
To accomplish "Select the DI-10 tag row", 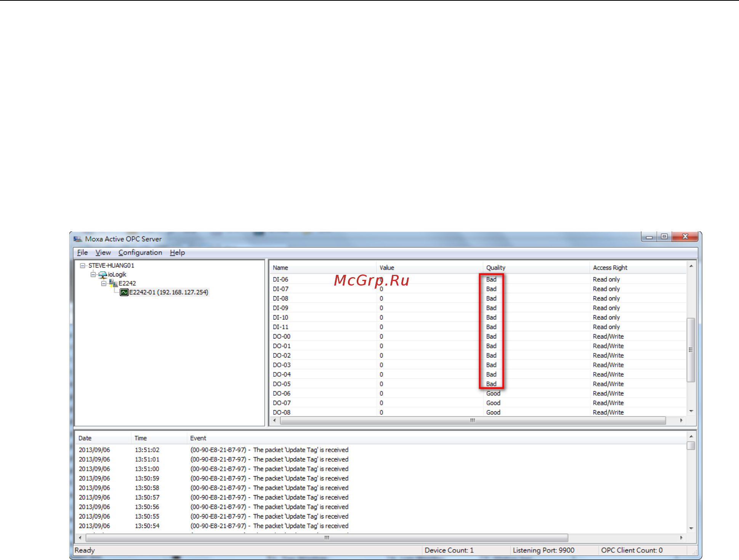I will pos(478,318).
